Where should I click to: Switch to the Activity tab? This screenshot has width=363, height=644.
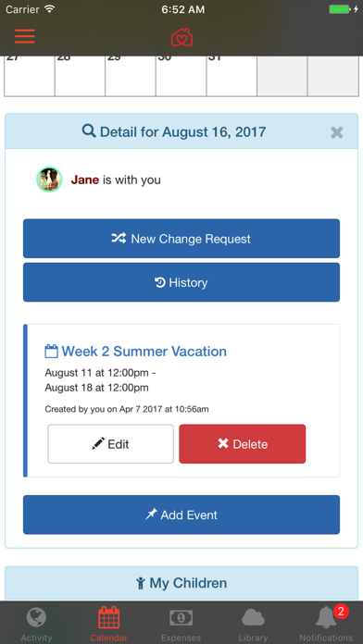coord(36,624)
